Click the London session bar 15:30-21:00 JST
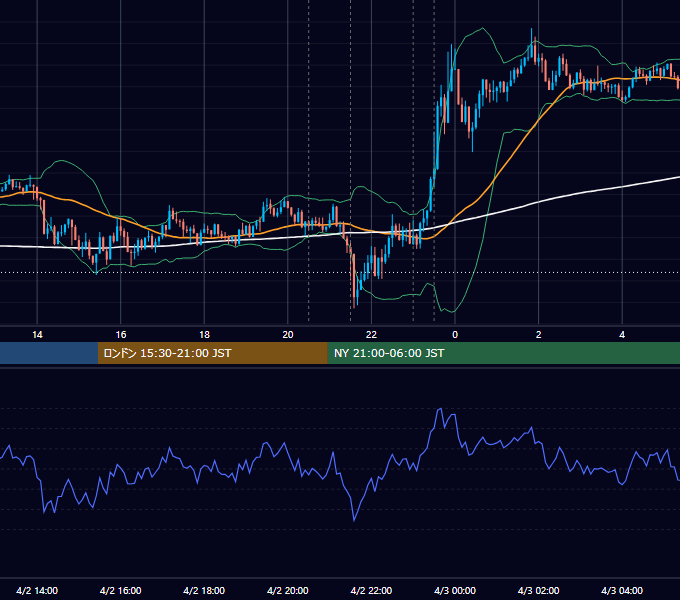The height and width of the screenshot is (600, 680). point(212,353)
